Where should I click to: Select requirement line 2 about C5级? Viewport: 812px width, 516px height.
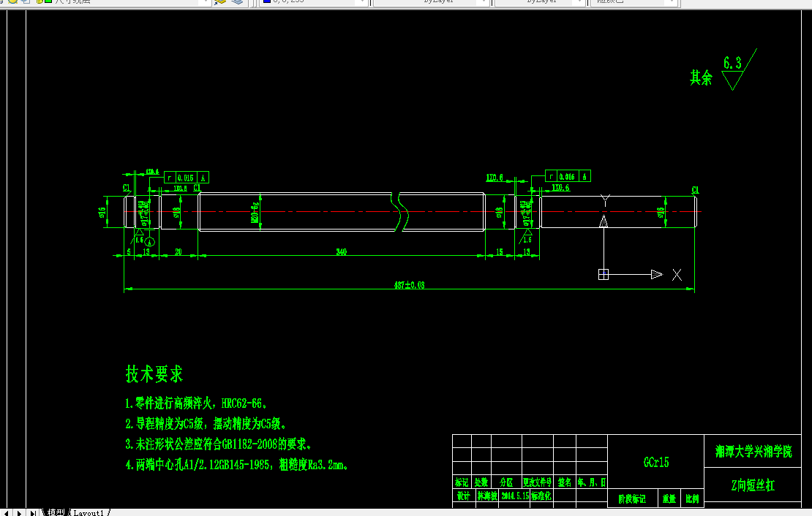(x=206, y=424)
